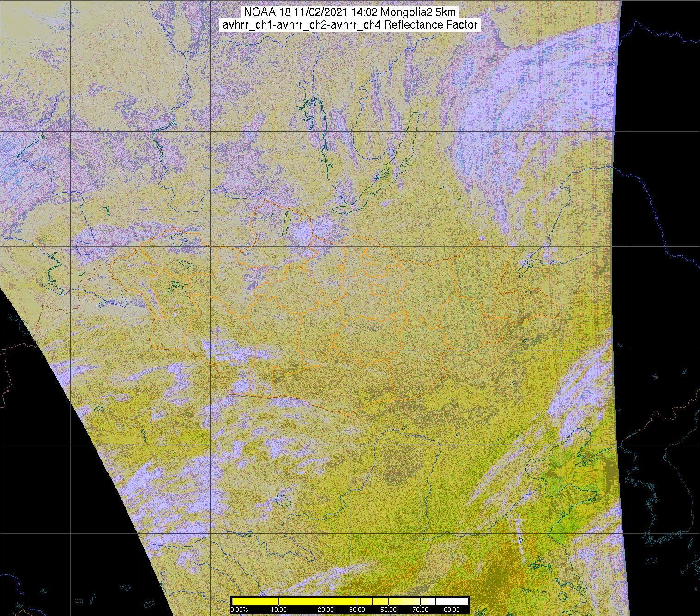Click the '70.00' legend label
Image resolution: width=700 pixels, height=616 pixels.
pos(420,610)
